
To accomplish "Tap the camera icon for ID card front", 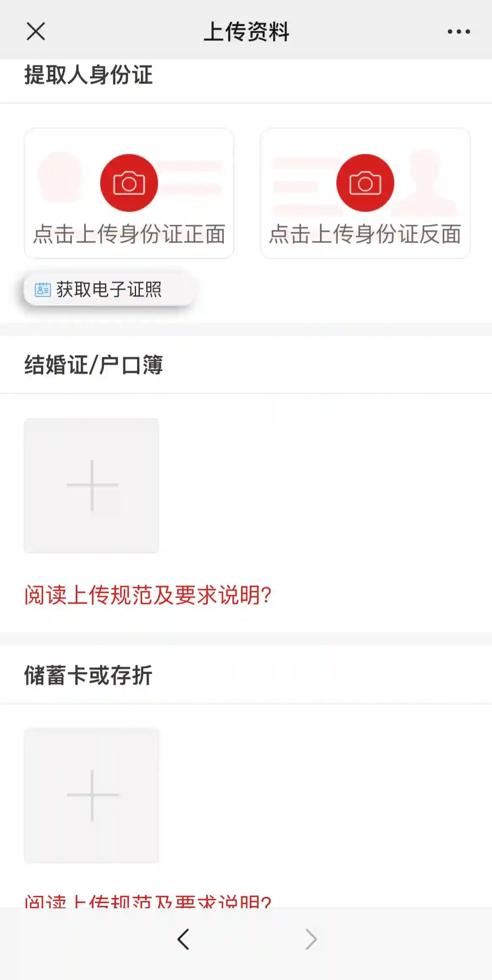I will pos(129,183).
